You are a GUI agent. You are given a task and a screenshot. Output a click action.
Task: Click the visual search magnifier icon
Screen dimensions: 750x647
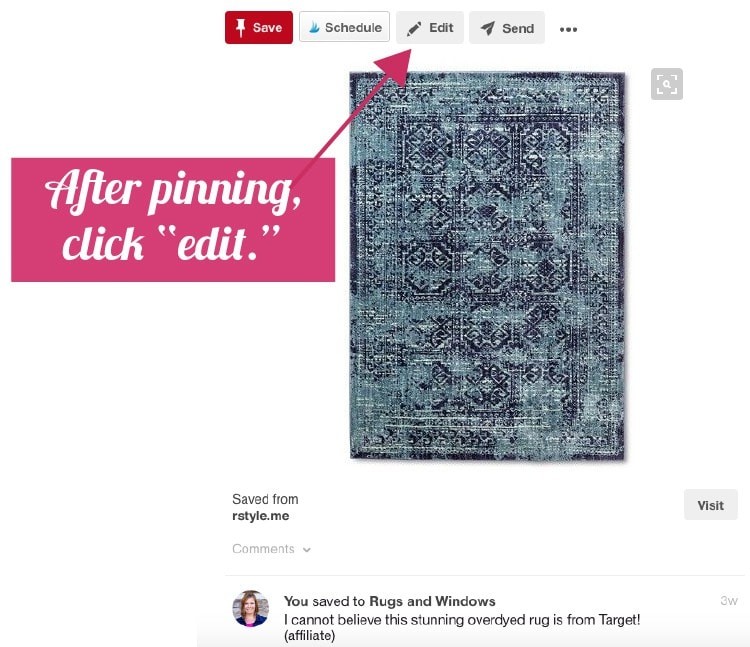(x=667, y=85)
